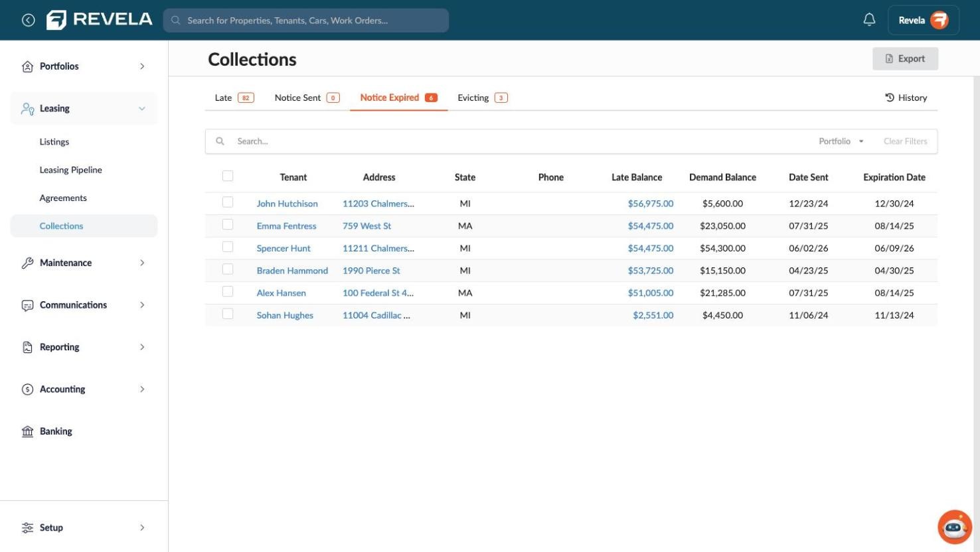Expand the Portfolios section chevron

142,66
